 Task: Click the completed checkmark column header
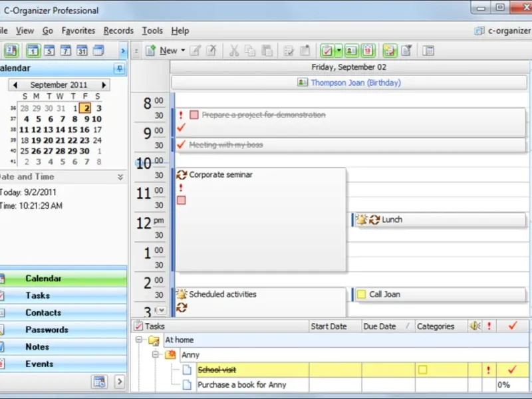tap(513, 327)
